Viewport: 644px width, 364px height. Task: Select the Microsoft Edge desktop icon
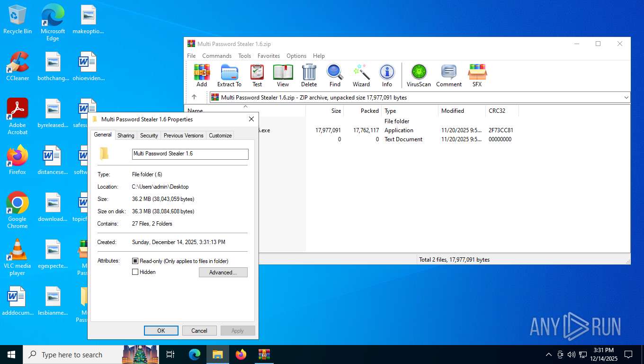tap(53, 23)
